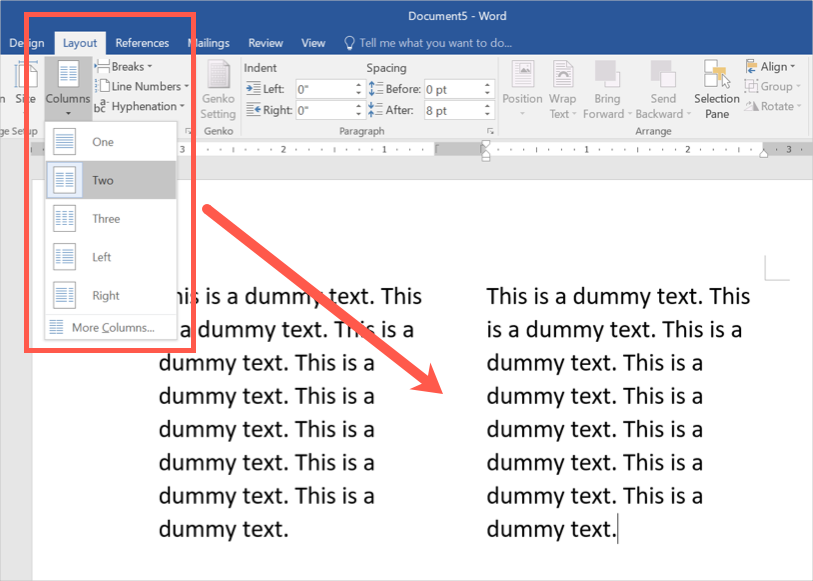Switch to the Review tab
The width and height of the screenshot is (813, 581).
[265, 43]
